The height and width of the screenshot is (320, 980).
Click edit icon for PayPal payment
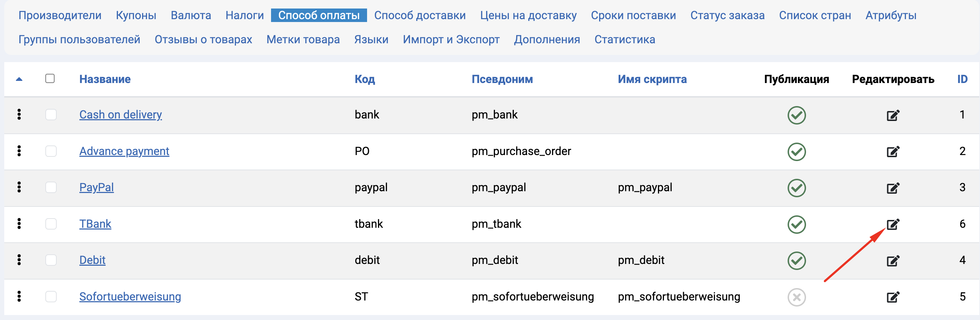pyautogui.click(x=893, y=188)
